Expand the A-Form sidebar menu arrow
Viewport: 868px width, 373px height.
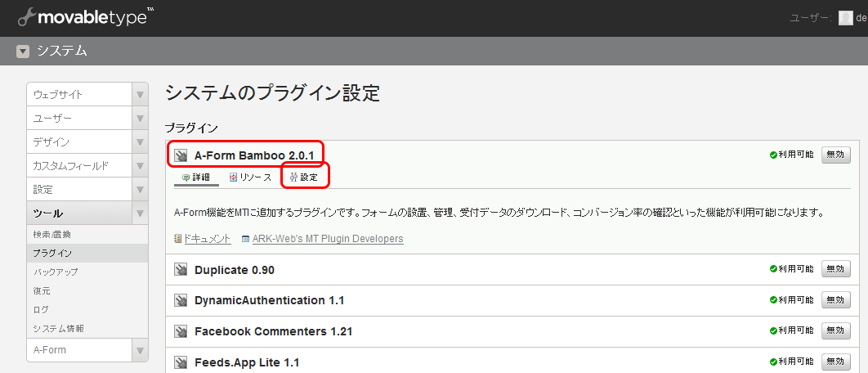(x=140, y=350)
